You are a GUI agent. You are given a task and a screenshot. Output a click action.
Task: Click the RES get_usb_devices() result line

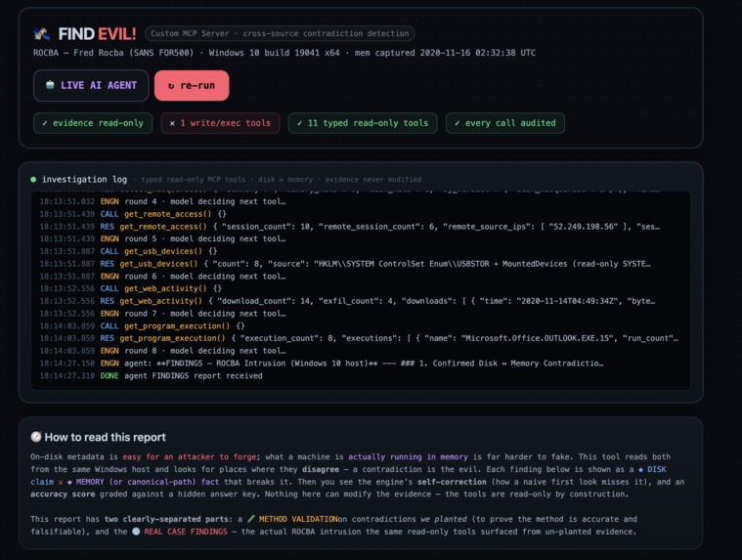(345, 264)
